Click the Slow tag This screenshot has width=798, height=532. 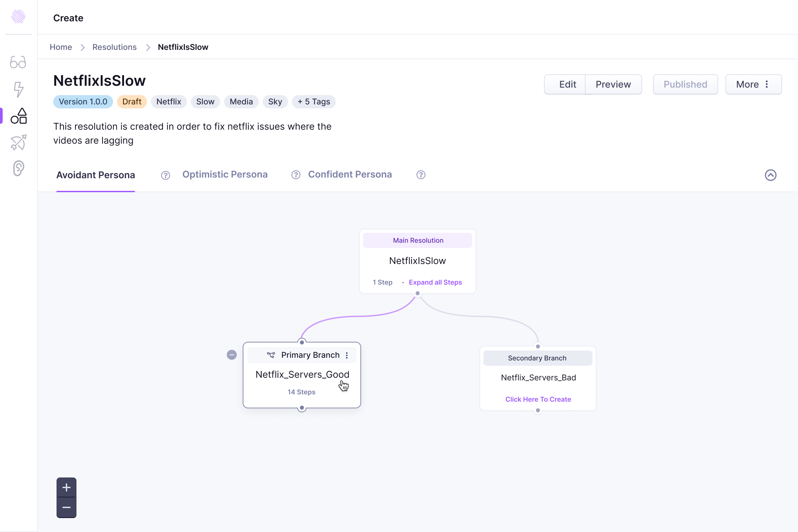pyautogui.click(x=205, y=102)
